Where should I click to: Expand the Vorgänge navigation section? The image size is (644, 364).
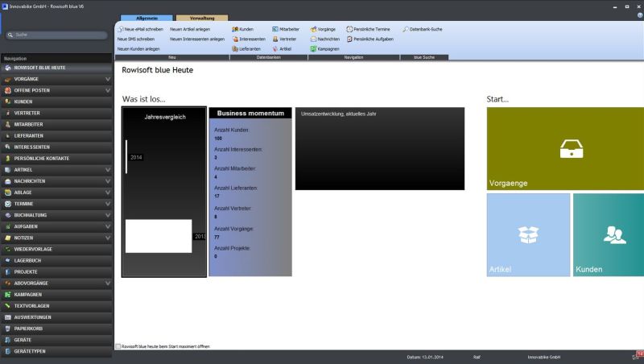pyautogui.click(x=108, y=79)
